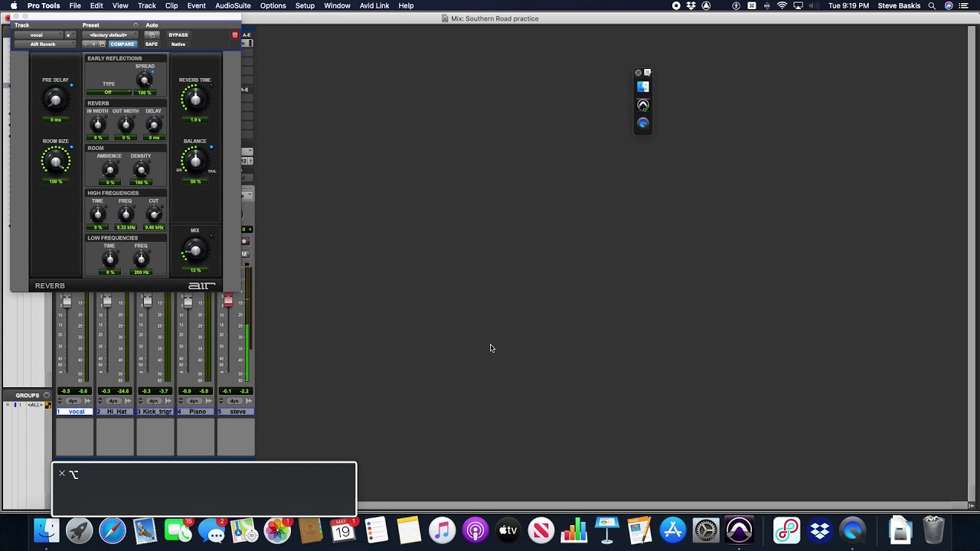Click the High Frequencies Freq knob
Viewport: 980px width, 551px height.
[x=126, y=215]
